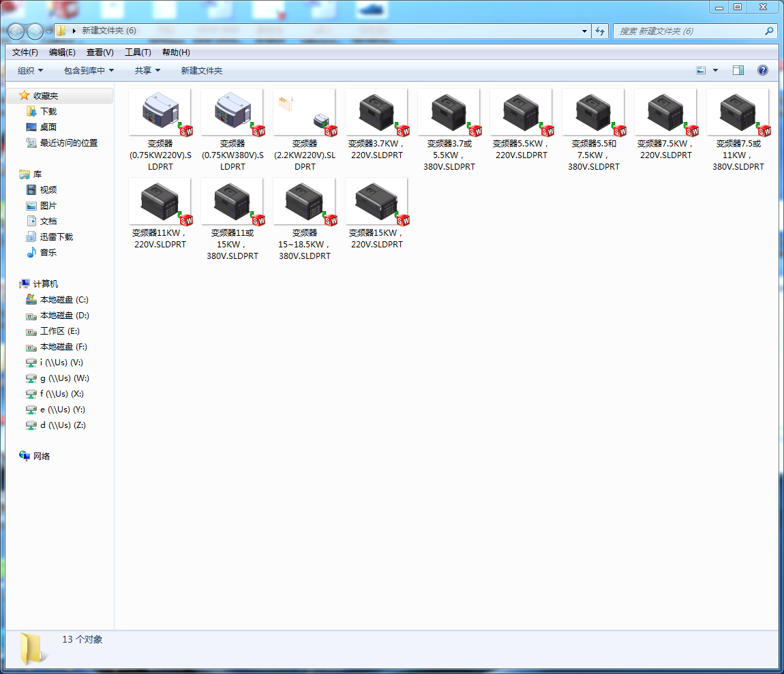Open network drive g (\\Us) (W:)
The height and width of the screenshot is (674, 784).
click(65, 378)
